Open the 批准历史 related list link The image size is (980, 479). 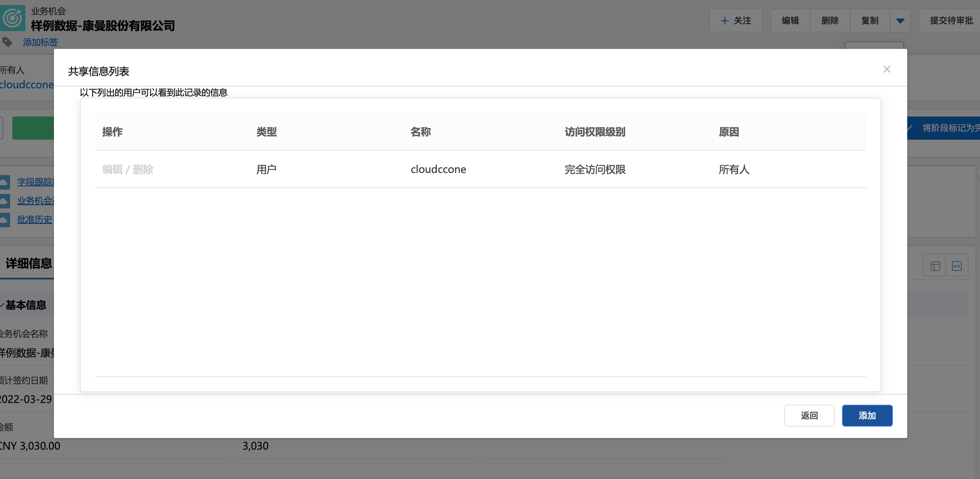point(34,219)
